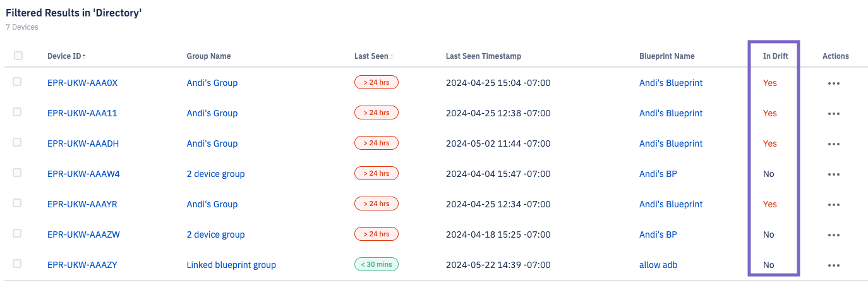The image size is (868, 292).
Task: Click the green < 30 mins badge
Action: [x=377, y=265]
